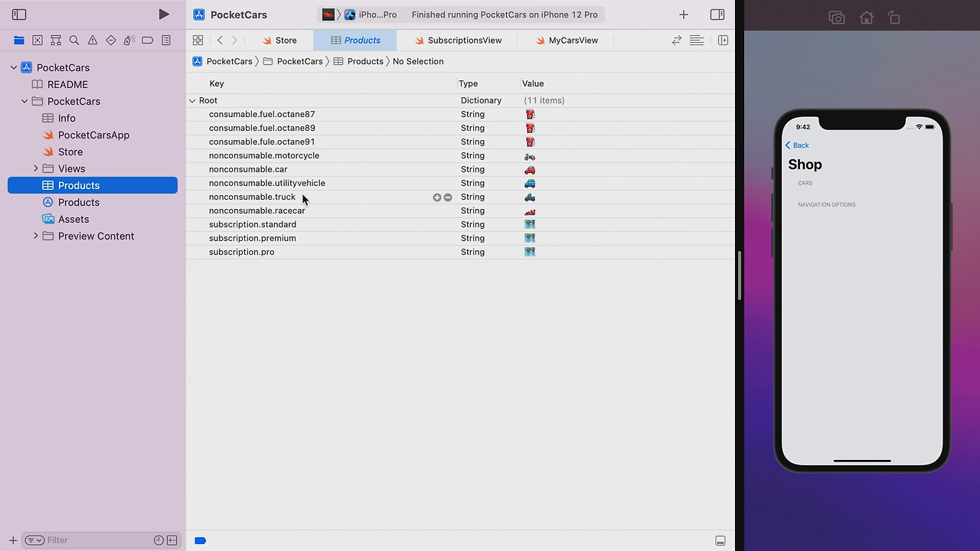The height and width of the screenshot is (551, 980).
Task: Select the Products StoreKit configuration file
Action: point(78,202)
